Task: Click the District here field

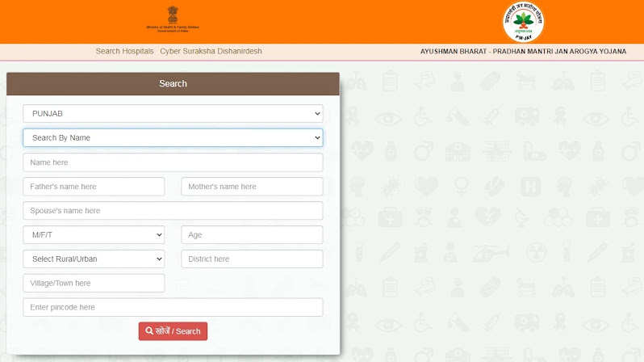Action: click(252, 259)
